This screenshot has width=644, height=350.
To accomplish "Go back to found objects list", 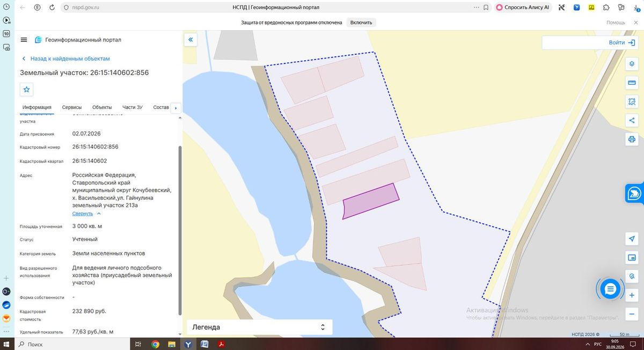I will [x=65, y=59].
